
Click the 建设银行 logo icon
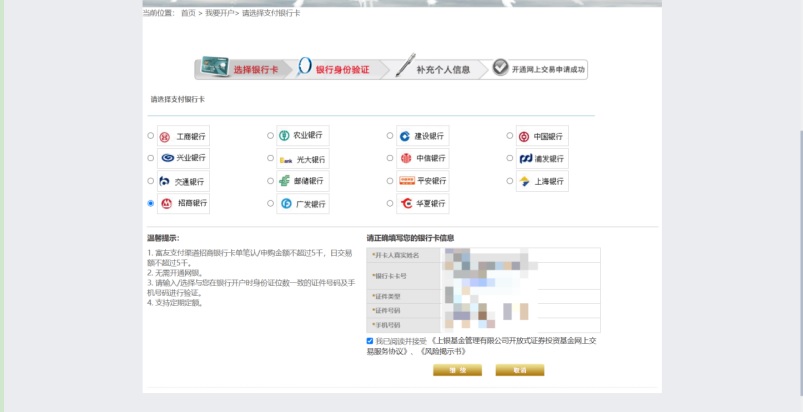(405, 136)
